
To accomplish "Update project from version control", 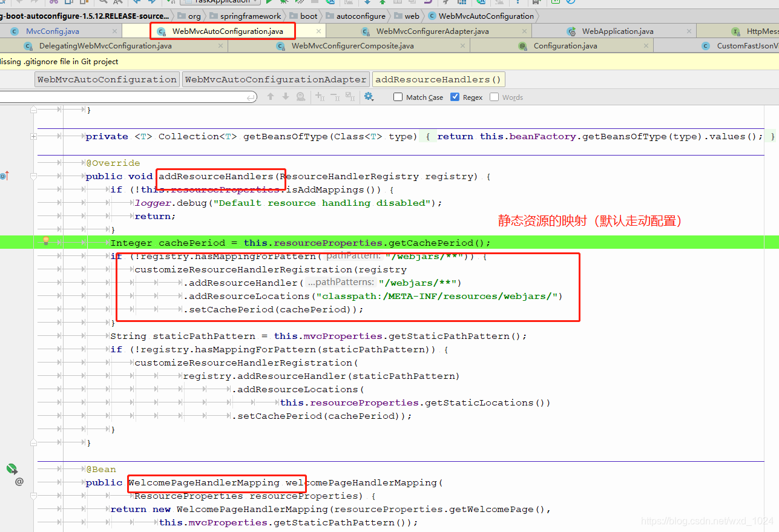I will [x=367, y=2].
